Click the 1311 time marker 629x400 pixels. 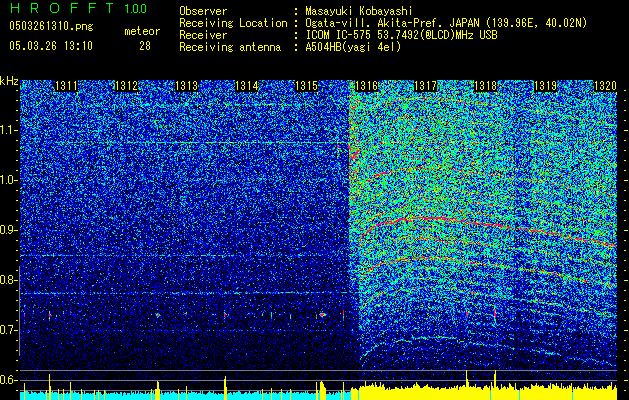click(x=66, y=86)
